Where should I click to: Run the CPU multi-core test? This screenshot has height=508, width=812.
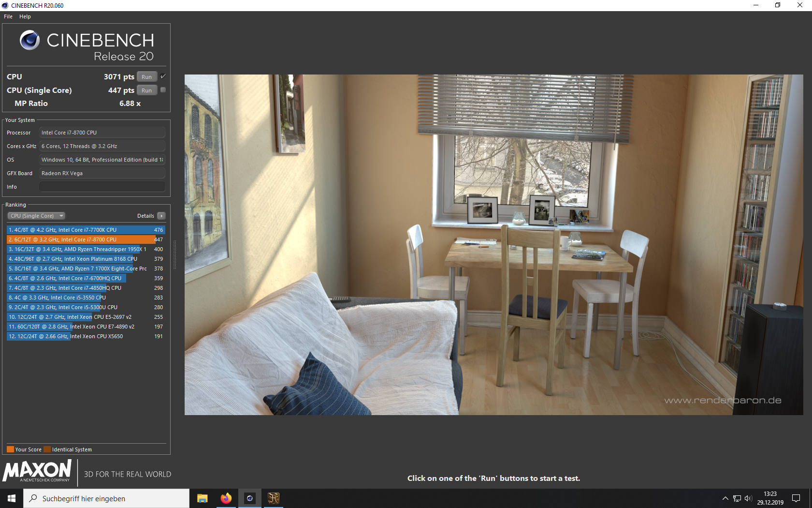146,77
